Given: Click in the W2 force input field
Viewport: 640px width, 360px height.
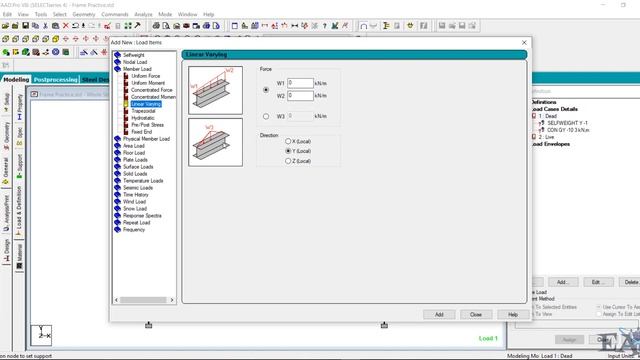Looking at the screenshot, I should point(300,96).
